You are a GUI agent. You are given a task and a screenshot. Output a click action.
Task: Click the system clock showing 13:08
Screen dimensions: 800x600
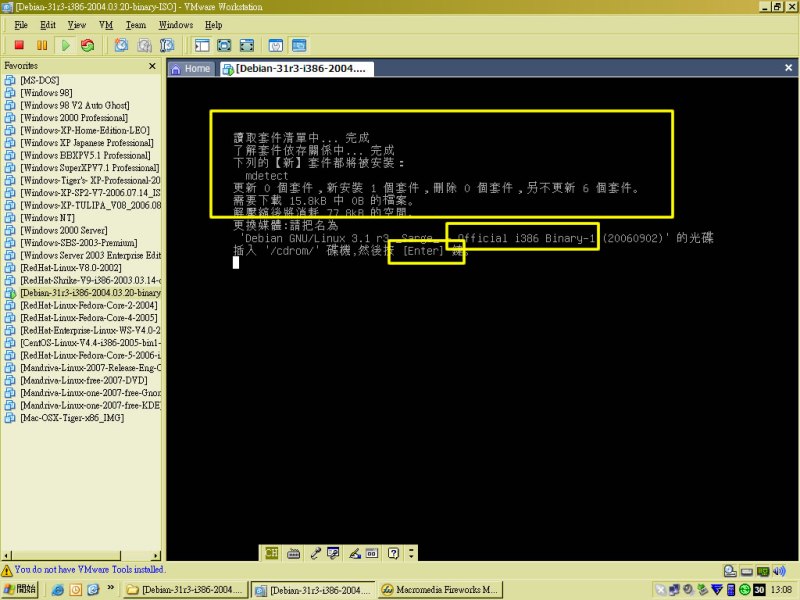click(x=782, y=590)
